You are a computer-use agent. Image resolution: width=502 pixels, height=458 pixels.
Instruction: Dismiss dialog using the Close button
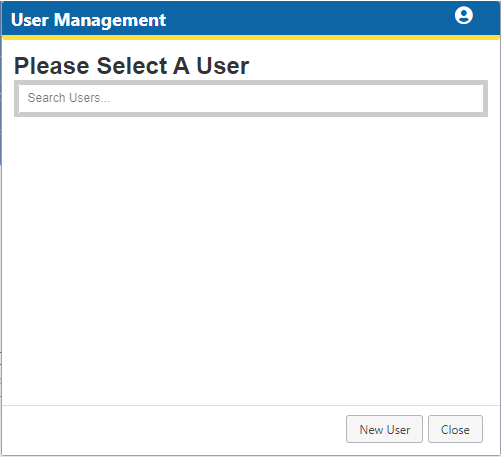coord(455,429)
